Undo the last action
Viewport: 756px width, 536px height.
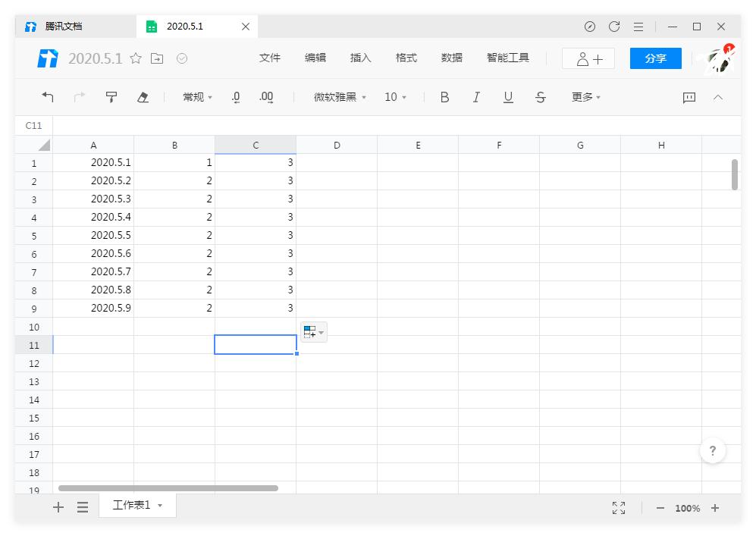(x=48, y=97)
